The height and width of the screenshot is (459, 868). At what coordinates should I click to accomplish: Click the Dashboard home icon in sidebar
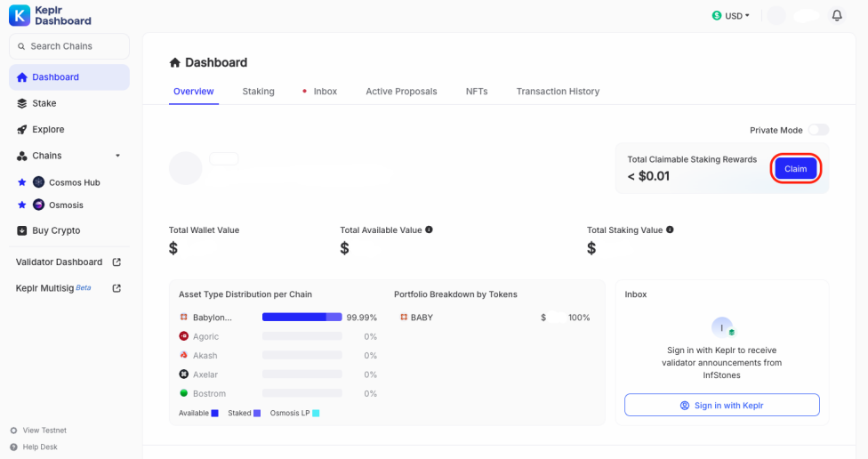(21, 77)
